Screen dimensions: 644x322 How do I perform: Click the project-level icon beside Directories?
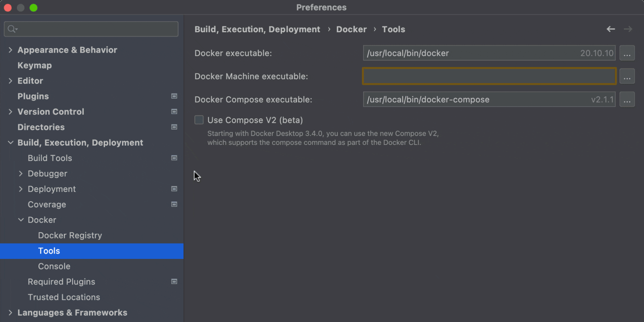(174, 127)
